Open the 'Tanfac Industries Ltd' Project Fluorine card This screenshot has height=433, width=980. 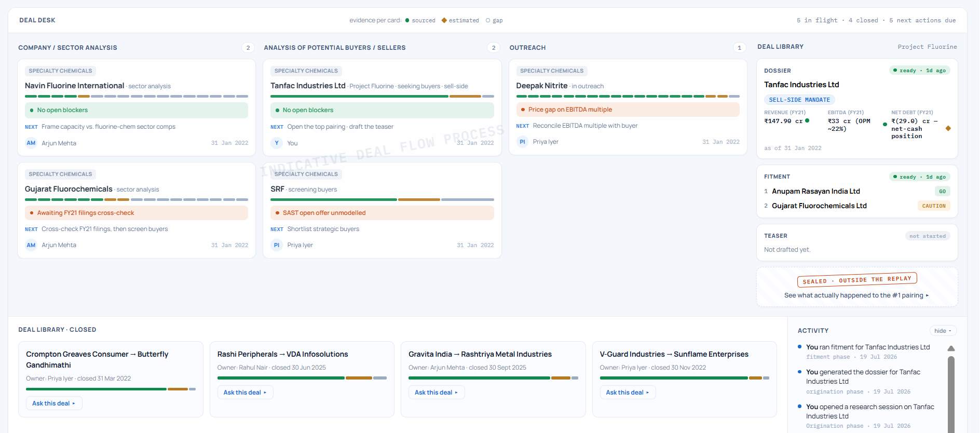pos(382,107)
